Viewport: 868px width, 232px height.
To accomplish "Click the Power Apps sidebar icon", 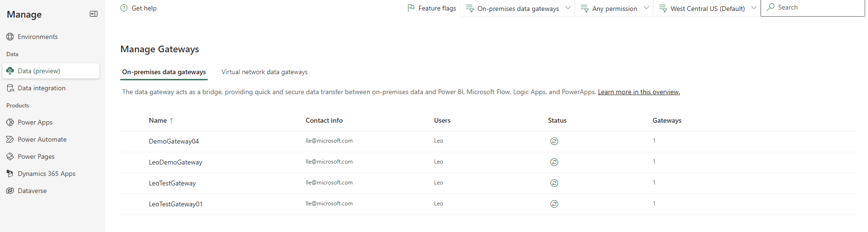I will pos(10,122).
